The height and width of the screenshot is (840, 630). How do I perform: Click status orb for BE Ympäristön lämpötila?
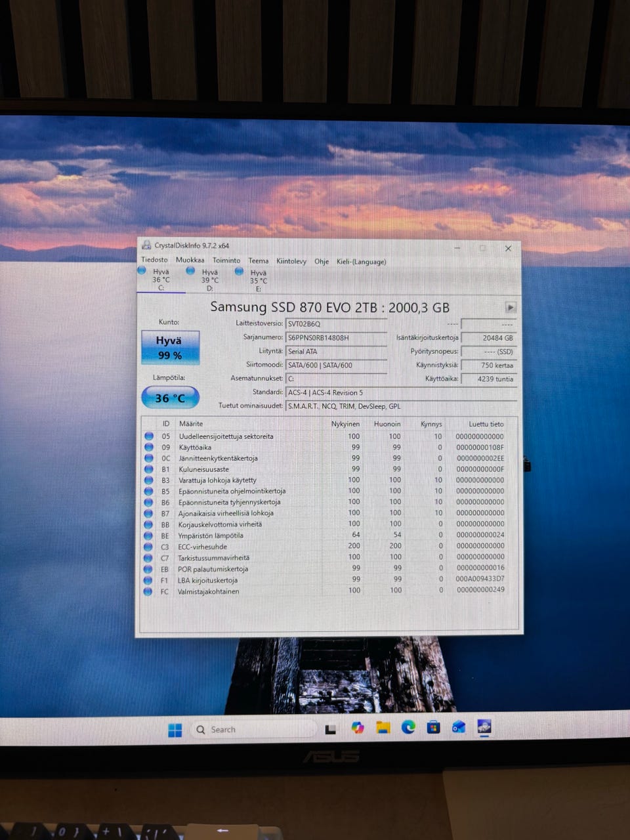pos(148,535)
